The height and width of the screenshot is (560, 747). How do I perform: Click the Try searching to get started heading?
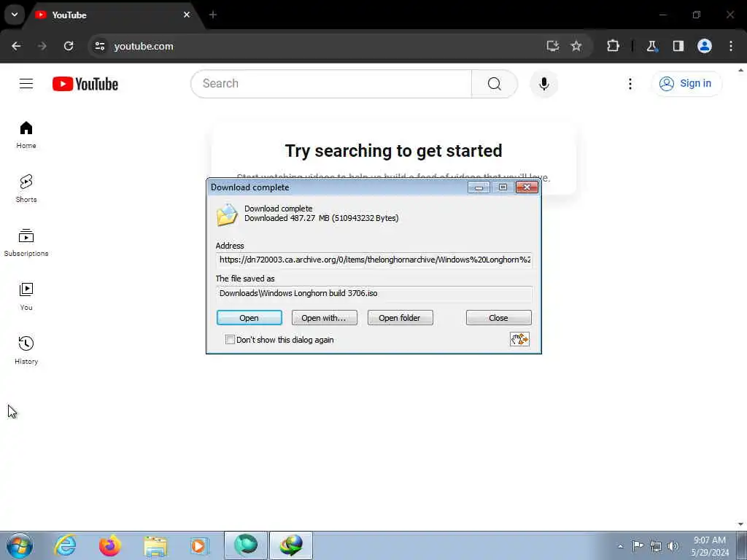pyautogui.click(x=393, y=151)
